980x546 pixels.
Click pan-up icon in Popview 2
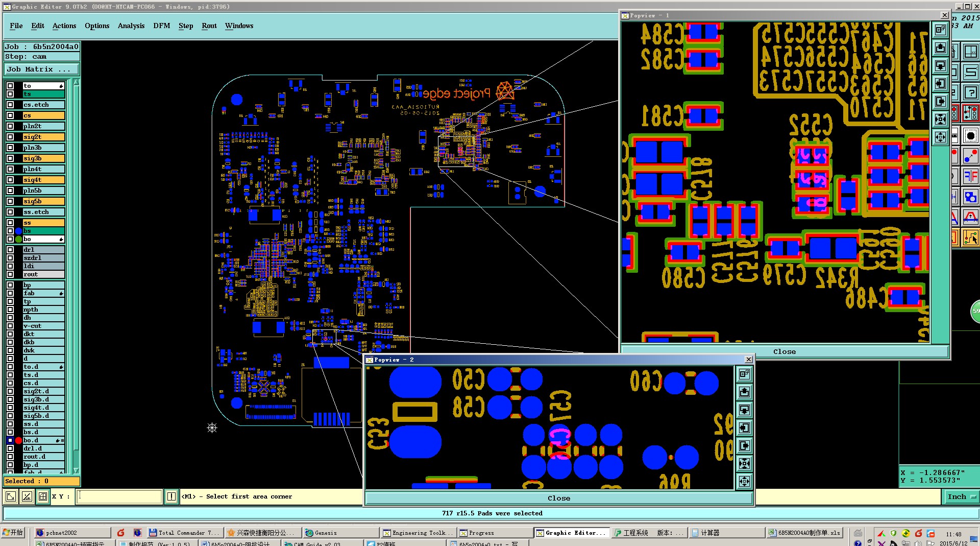click(x=744, y=392)
